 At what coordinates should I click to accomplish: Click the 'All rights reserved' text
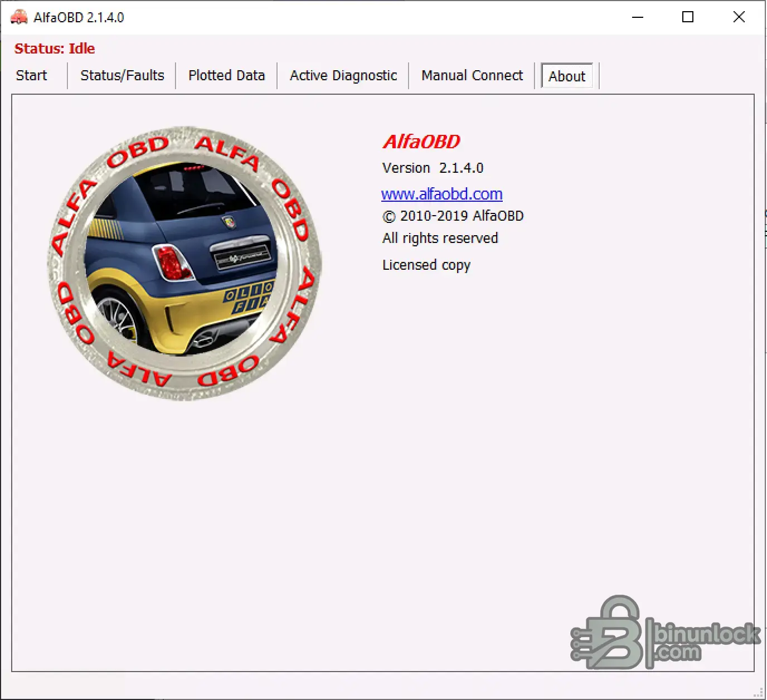tap(440, 239)
